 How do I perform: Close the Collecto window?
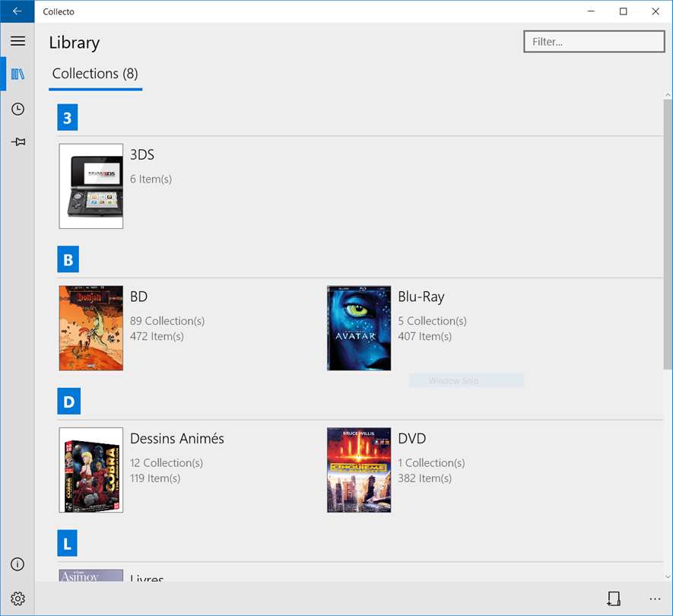point(656,11)
